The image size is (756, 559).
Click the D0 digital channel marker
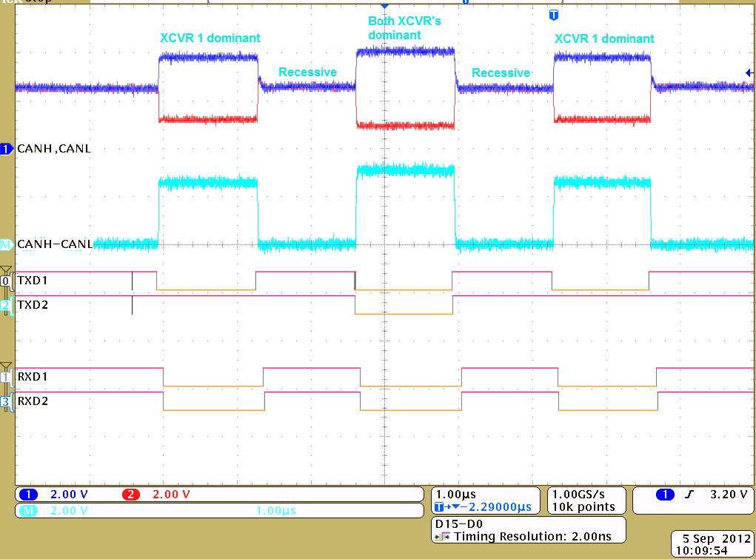click(7, 281)
